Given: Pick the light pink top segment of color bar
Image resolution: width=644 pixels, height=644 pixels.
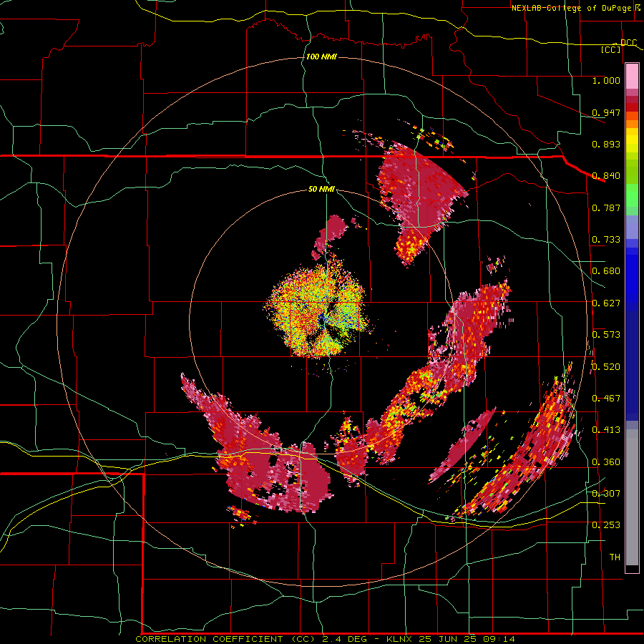Looking at the screenshot, I should coord(632,77).
